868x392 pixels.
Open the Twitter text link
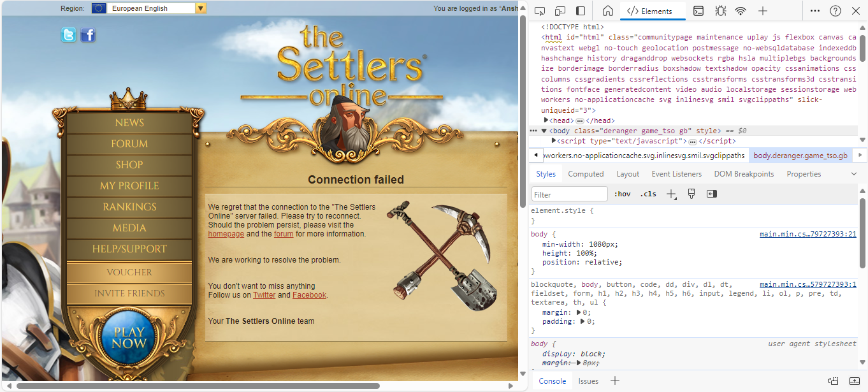(264, 295)
